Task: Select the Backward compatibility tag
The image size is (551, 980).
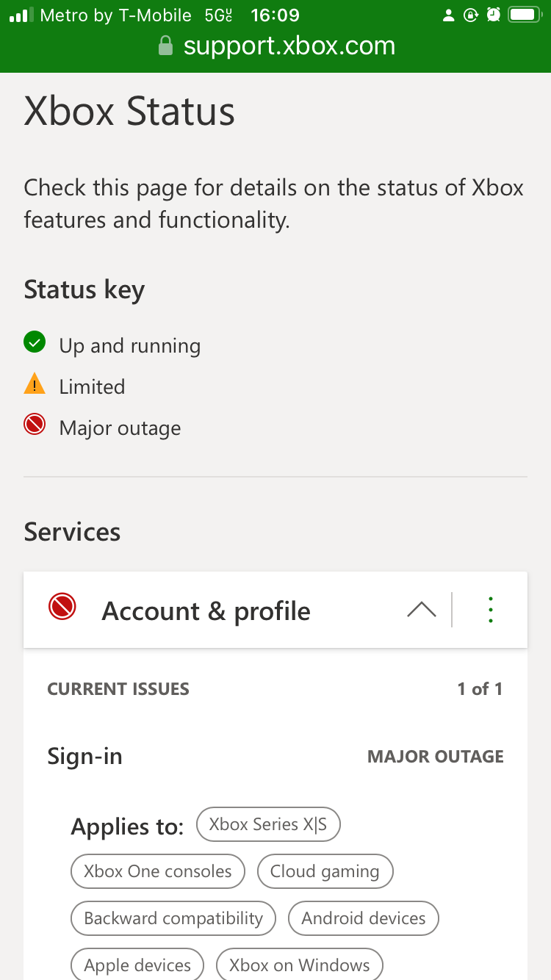Action: (x=173, y=919)
